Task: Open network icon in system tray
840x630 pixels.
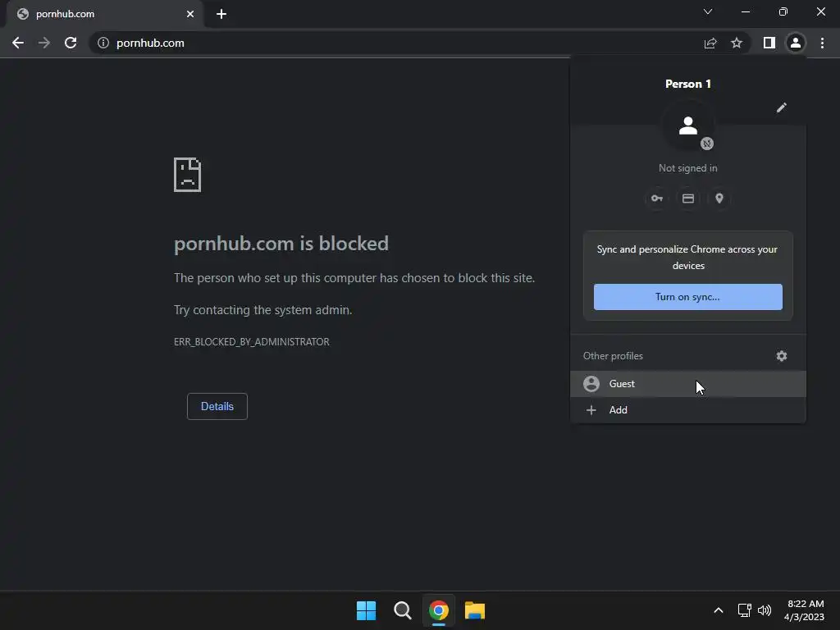Action: [x=744, y=610]
